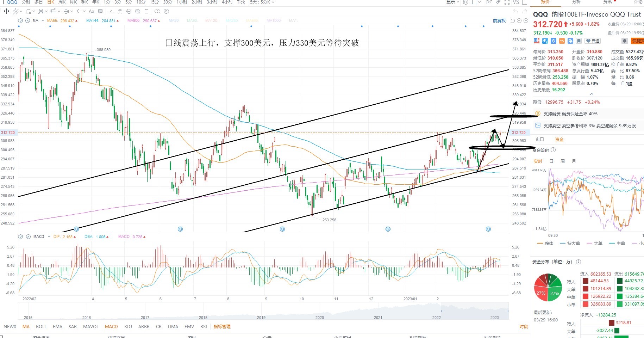Toggle MA30 moving average line

pyautogui.click(x=174, y=20)
